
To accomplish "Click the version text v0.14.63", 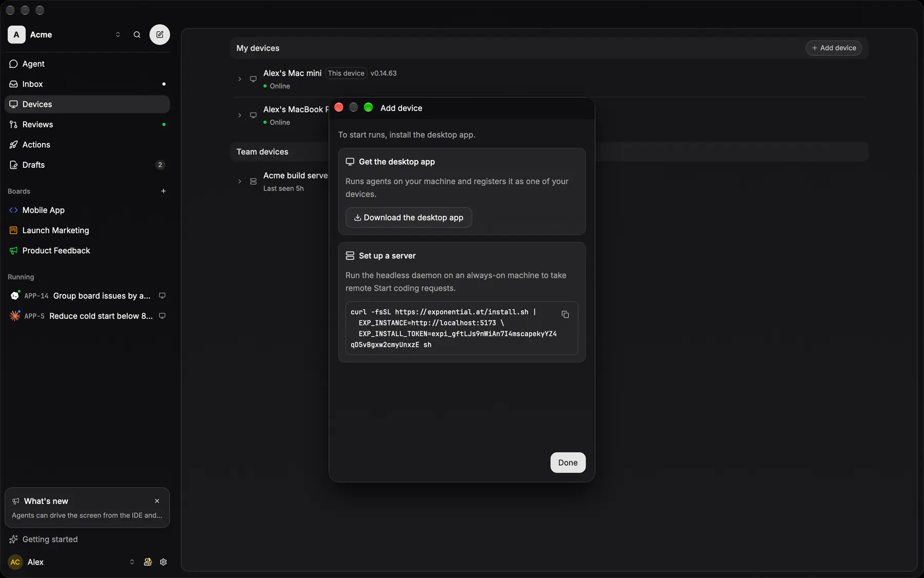I will pyautogui.click(x=383, y=73).
